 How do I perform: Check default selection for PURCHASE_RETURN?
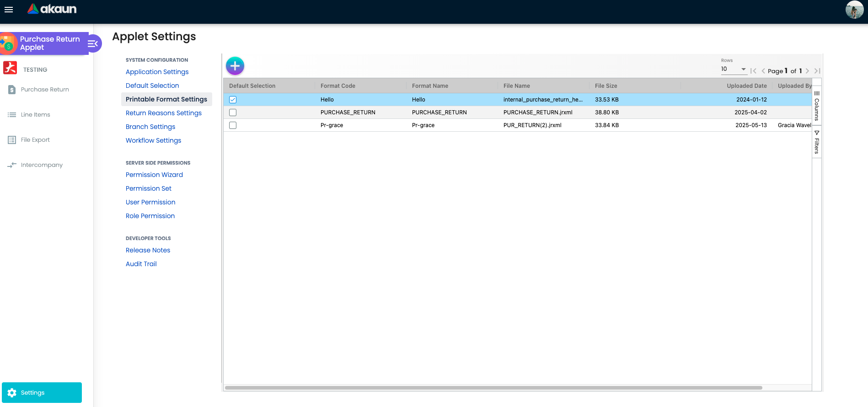233,112
